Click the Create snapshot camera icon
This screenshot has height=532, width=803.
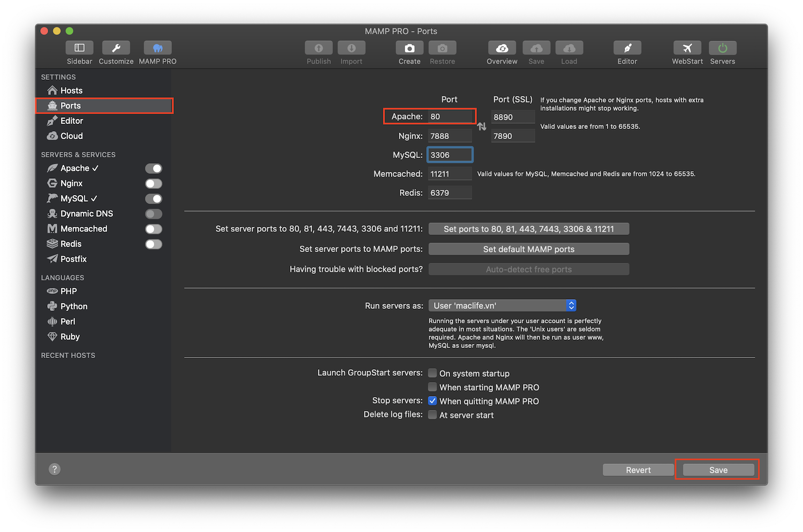410,48
